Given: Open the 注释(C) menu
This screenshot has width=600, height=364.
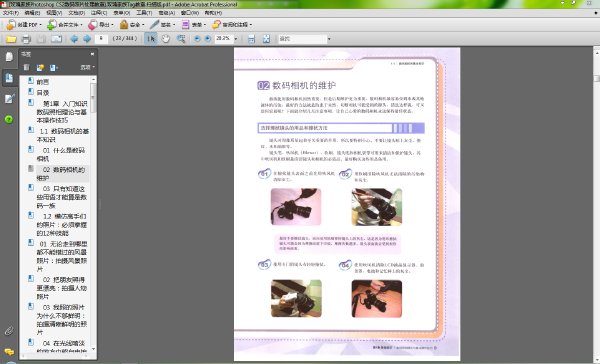Looking at the screenshot, I should pyautogui.click(x=99, y=13).
